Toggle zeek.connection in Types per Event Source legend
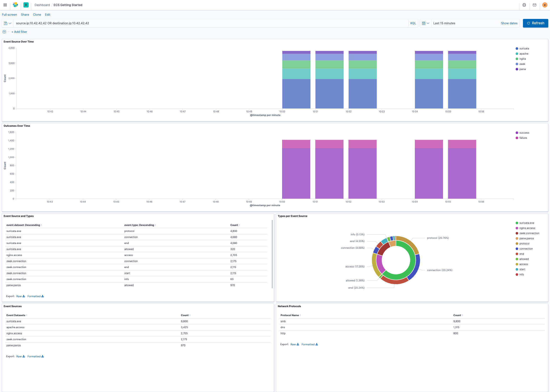Viewport: 550px width, 392px height. [529, 233]
